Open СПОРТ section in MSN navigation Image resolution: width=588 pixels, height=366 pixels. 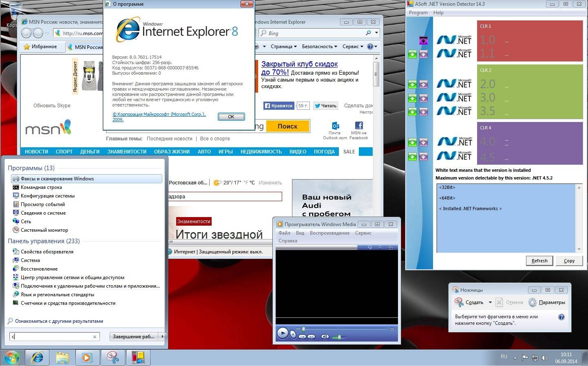[x=64, y=151]
